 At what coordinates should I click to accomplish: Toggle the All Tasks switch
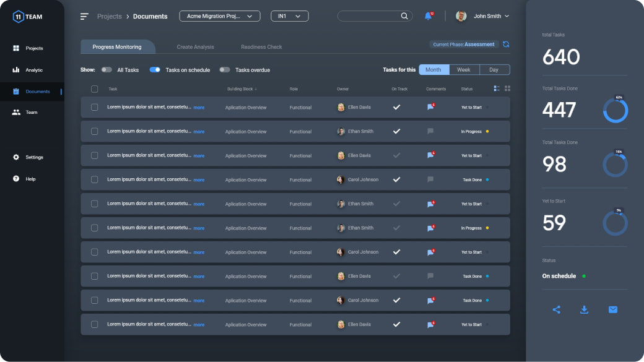(107, 70)
